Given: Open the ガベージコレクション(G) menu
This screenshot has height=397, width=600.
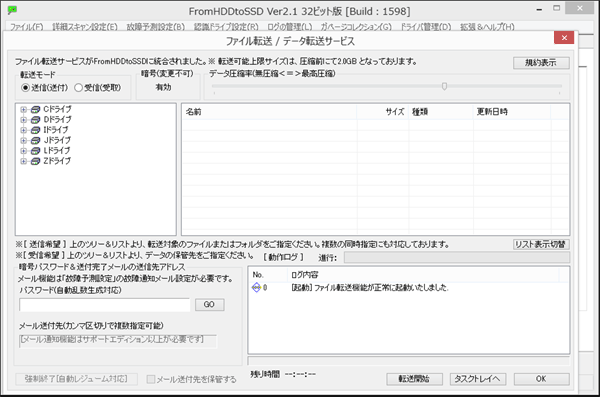Looking at the screenshot, I should click(x=356, y=27).
